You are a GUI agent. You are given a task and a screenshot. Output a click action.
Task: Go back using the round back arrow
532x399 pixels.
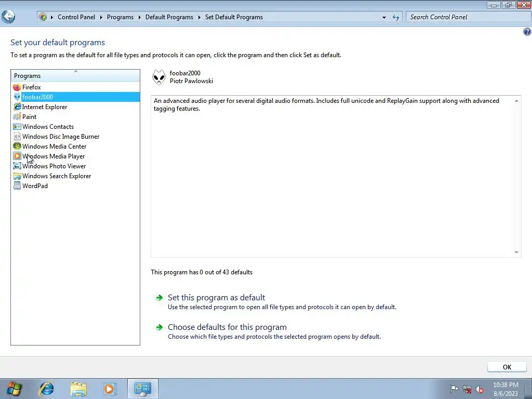(8, 17)
